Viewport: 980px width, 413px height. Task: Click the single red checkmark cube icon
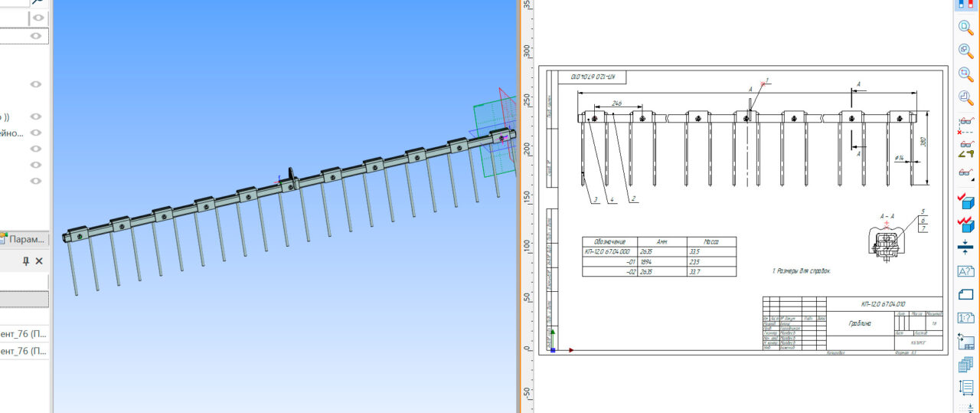(965, 200)
